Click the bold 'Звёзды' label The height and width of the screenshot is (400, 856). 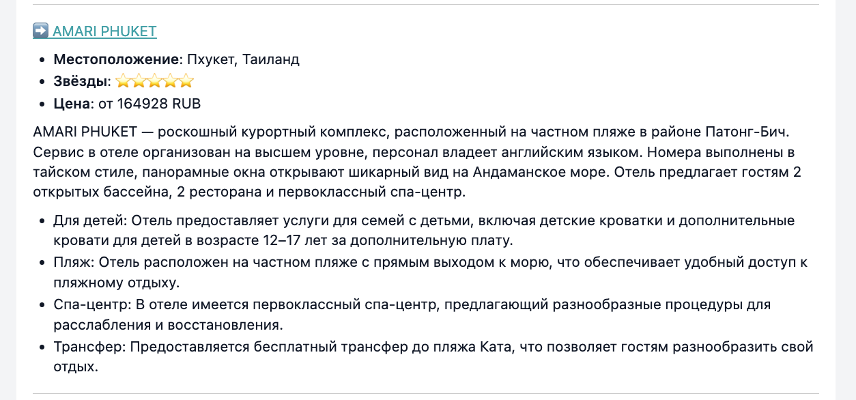(x=81, y=81)
